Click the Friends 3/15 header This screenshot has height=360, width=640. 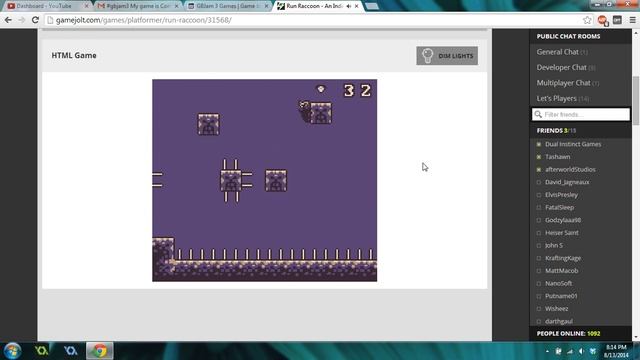[556, 131]
